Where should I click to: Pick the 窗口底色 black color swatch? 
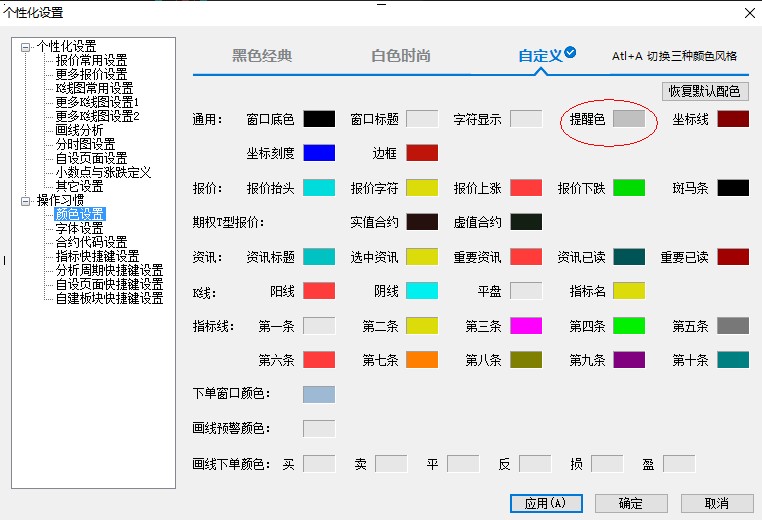(319, 119)
